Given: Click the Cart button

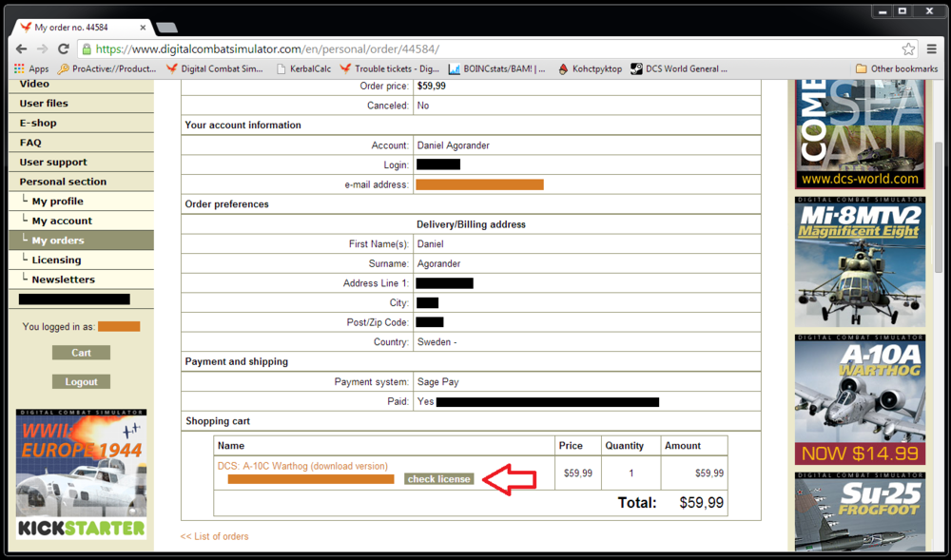Looking at the screenshot, I should [x=81, y=353].
